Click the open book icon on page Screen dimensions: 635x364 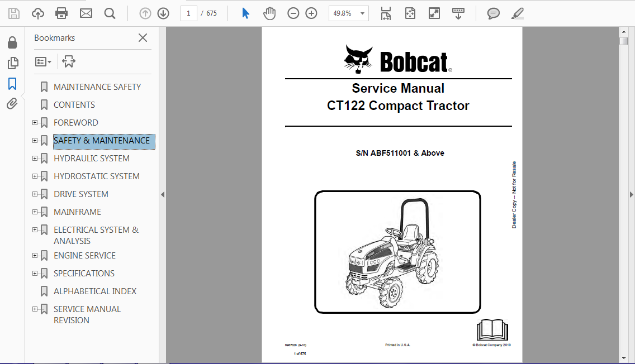tap(492, 329)
